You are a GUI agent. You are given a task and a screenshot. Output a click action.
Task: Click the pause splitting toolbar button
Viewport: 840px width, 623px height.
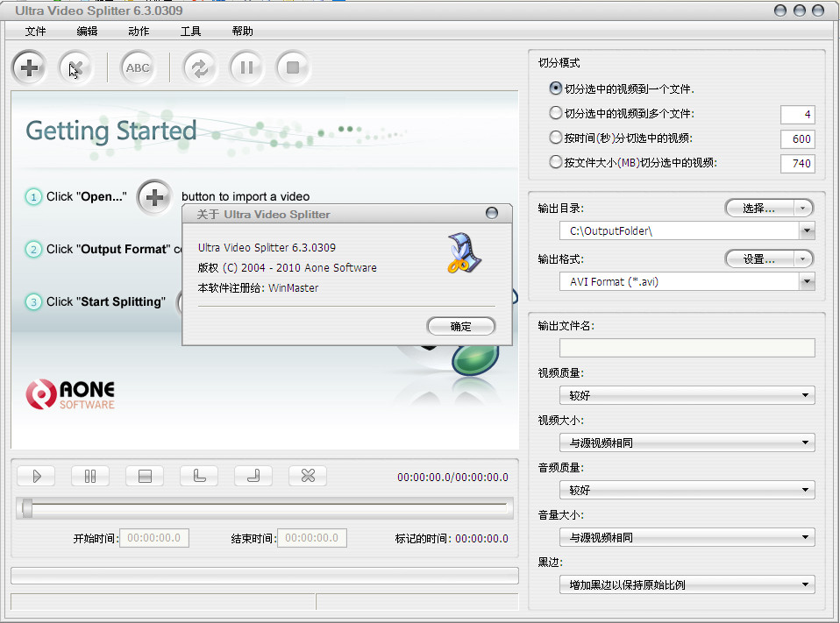[246, 68]
